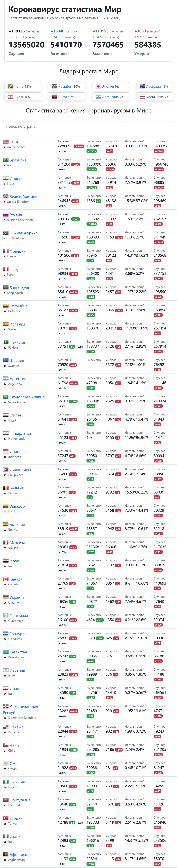Screen dimensions: 178x868
Task: Click the Kazakhstan flag icon
Action: tap(6, 652)
